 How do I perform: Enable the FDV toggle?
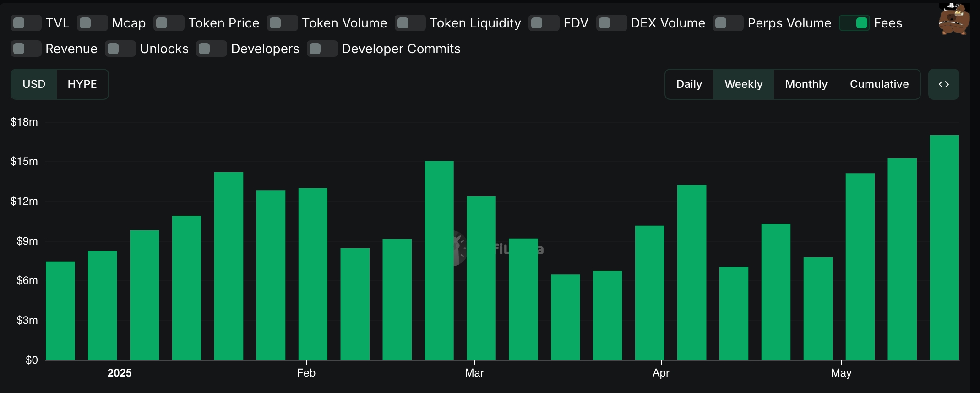click(x=544, y=23)
